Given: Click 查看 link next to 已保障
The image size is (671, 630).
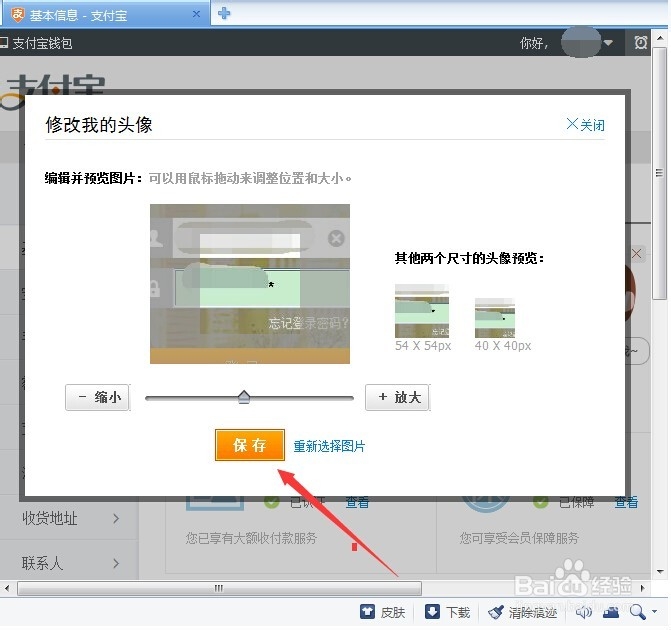Looking at the screenshot, I should [626, 502].
